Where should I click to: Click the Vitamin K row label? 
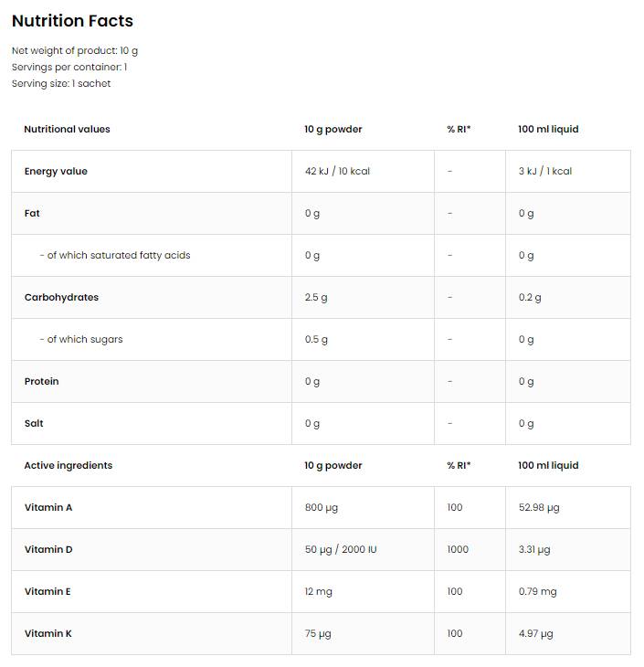[x=48, y=633]
